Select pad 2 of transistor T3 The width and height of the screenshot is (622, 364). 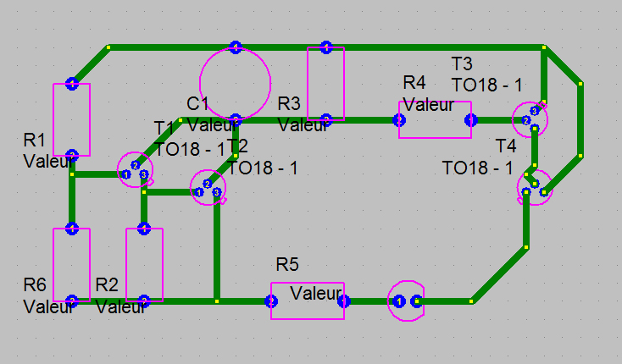click(x=525, y=120)
